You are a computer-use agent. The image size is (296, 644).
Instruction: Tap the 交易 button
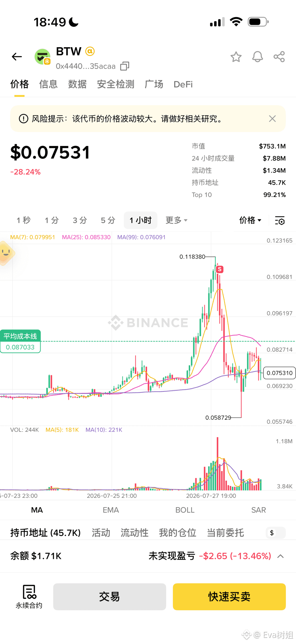coord(110,597)
